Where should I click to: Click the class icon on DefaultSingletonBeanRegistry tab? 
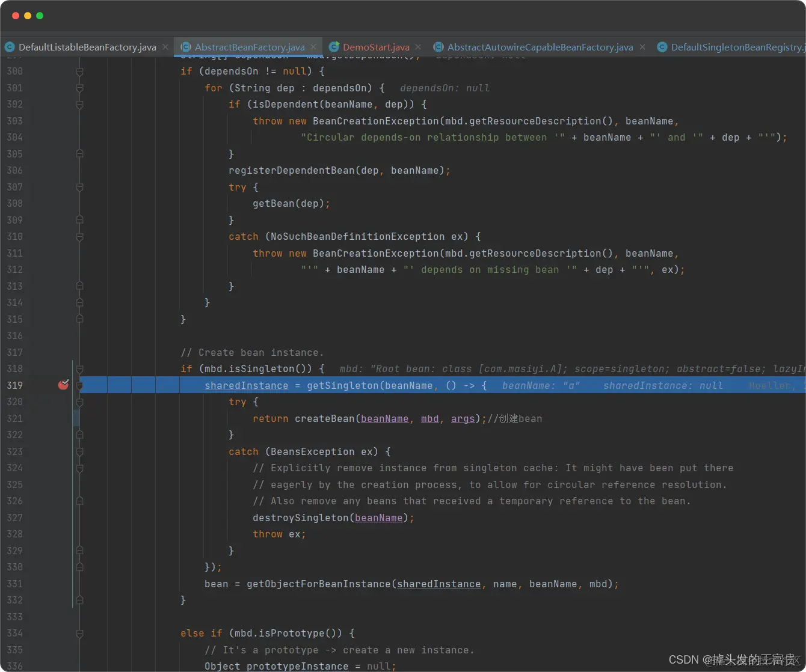pyautogui.click(x=662, y=47)
